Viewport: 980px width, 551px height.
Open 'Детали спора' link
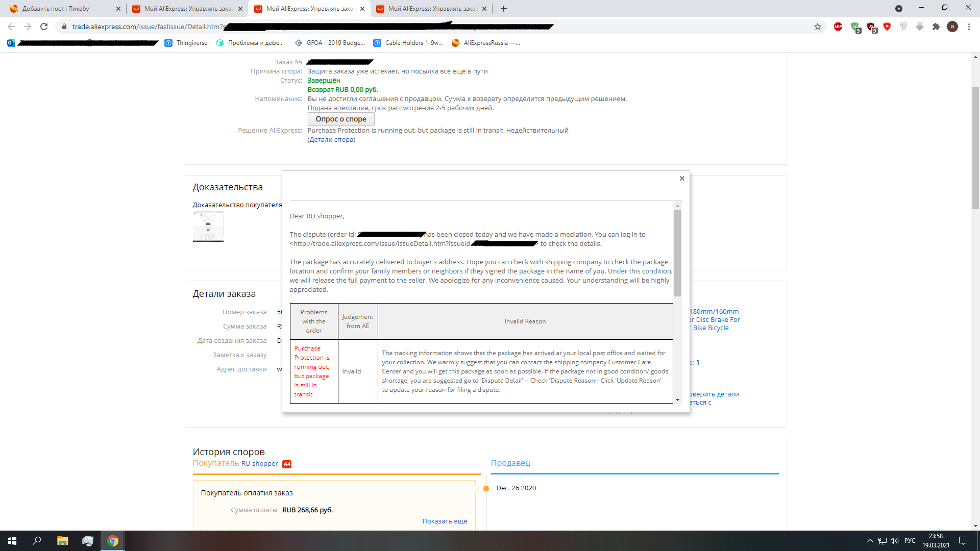[331, 140]
